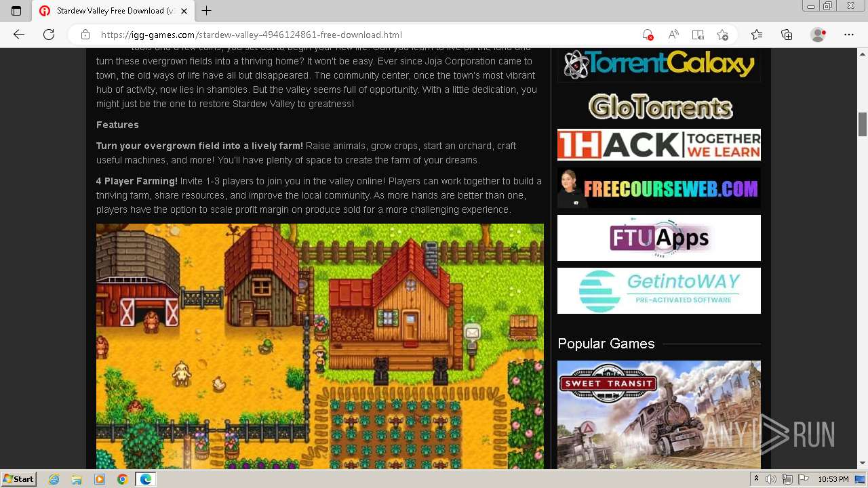Click the Popular Games heading
The image size is (868, 488).
coord(606,344)
